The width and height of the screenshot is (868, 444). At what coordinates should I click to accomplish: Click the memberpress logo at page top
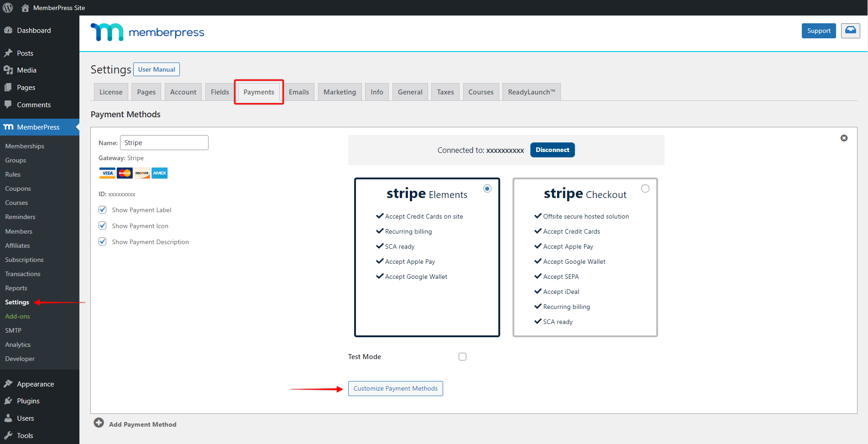click(147, 32)
